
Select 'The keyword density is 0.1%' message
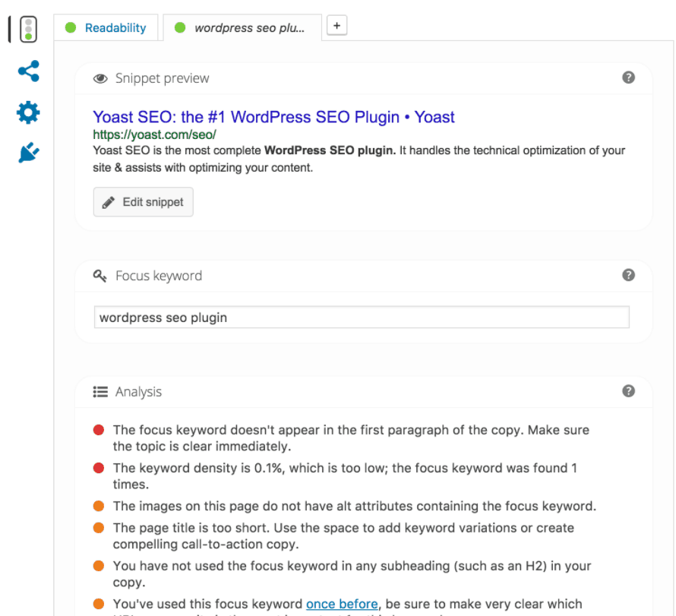click(x=345, y=476)
